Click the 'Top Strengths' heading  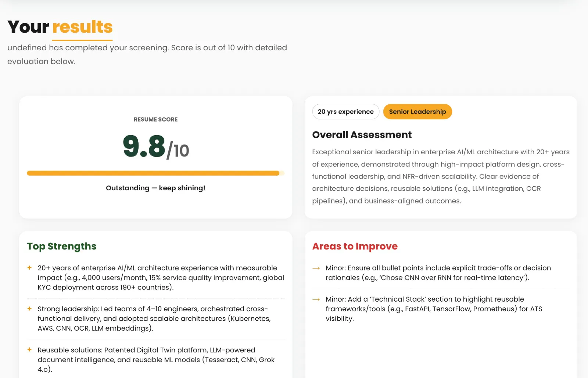62,246
